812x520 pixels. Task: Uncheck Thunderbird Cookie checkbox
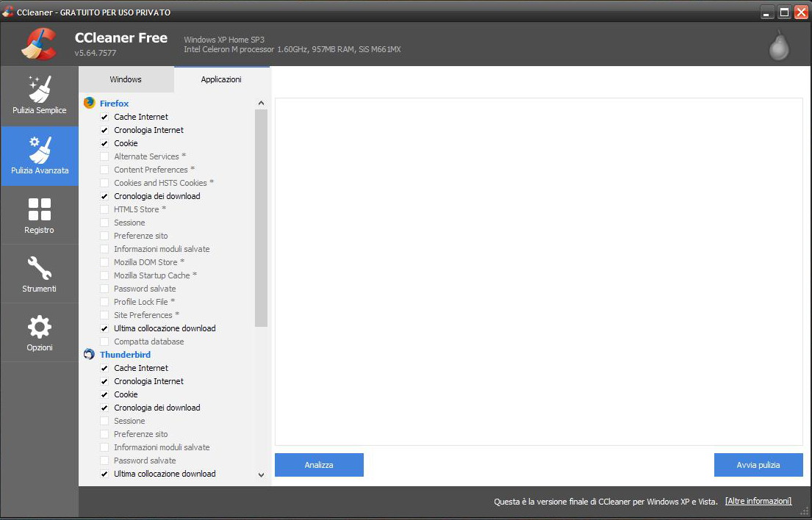(104, 394)
